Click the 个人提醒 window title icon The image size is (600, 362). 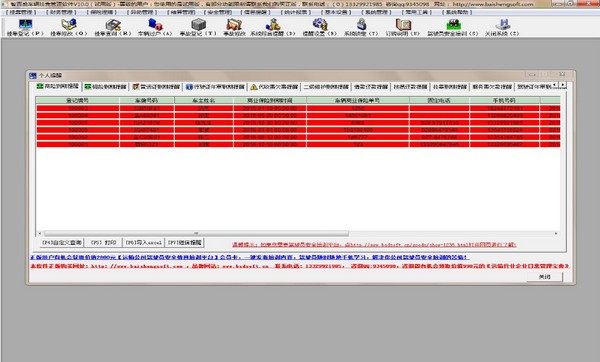tap(33, 75)
